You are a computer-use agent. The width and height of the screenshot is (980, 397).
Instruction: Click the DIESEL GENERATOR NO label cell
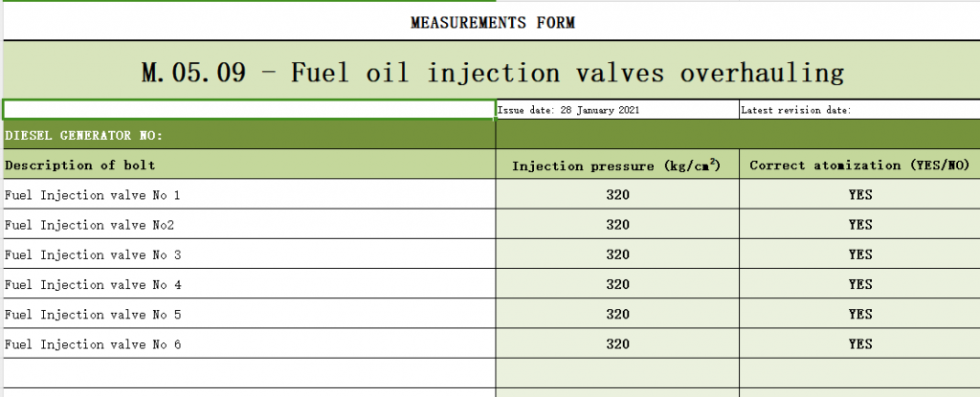coord(249,135)
